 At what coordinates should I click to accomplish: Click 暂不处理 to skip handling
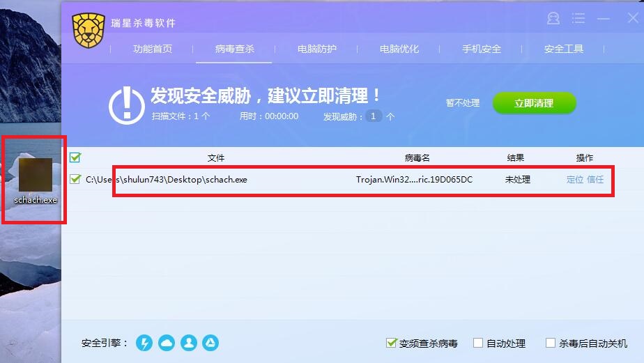pyautogui.click(x=463, y=102)
